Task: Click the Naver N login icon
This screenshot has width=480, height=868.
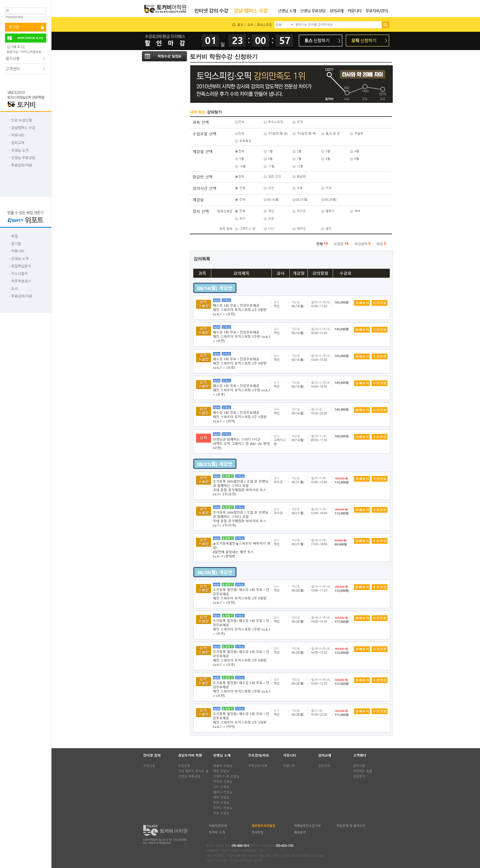Action: tap(9, 38)
